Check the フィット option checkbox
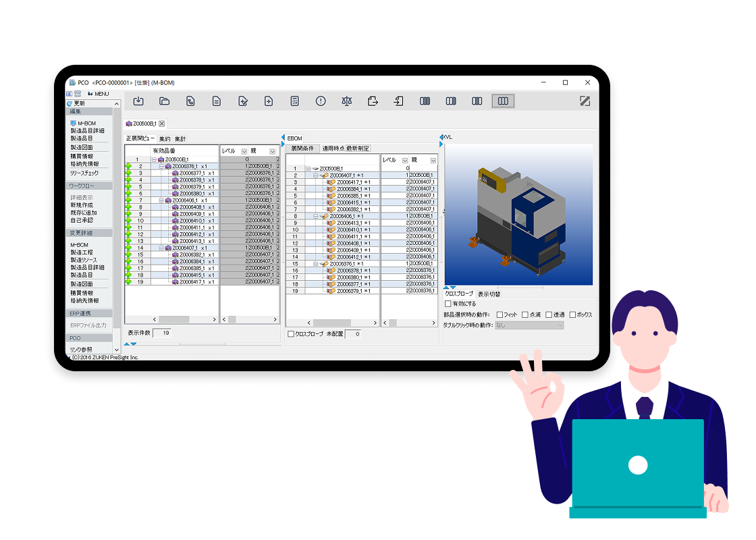 (x=500, y=315)
